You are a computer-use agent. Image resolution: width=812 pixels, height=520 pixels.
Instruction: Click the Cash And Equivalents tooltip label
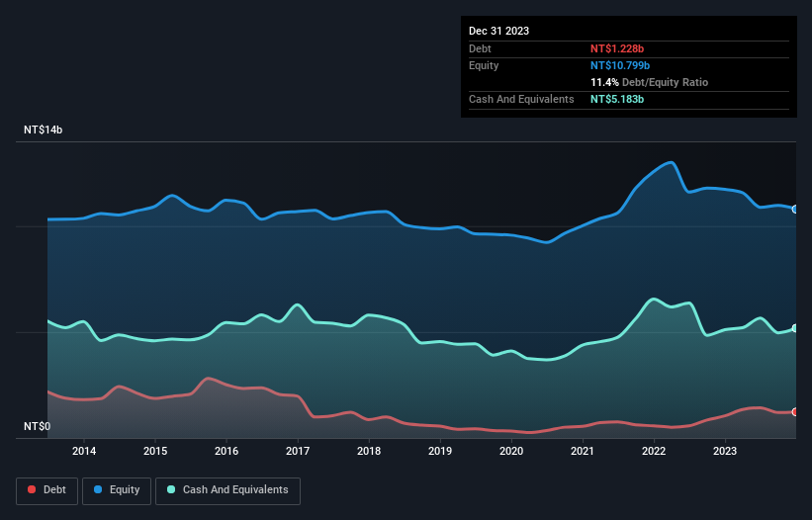click(521, 99)
